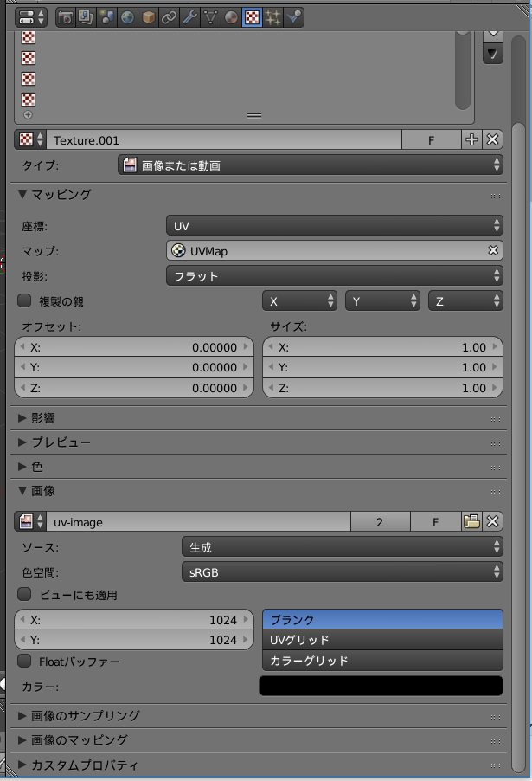Select the ブランク generated type
This screenshot has width=532, height=781.
tap(382, 620)
